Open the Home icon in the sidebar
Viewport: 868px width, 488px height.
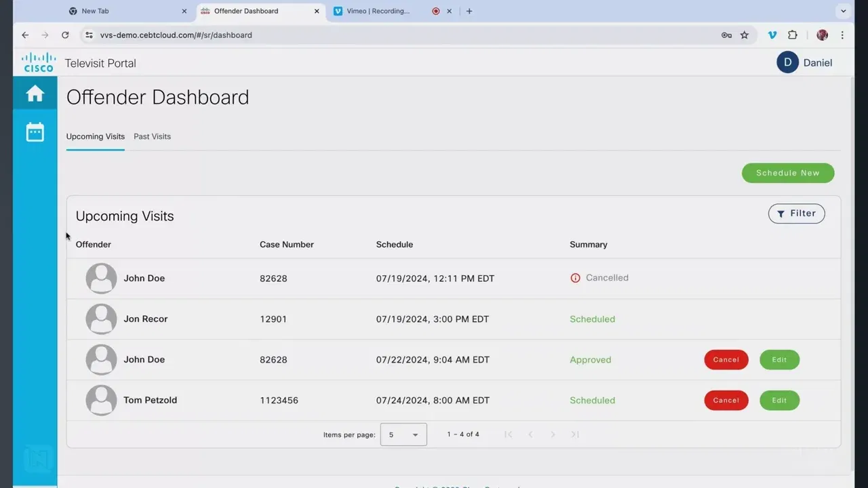point(35,93)
